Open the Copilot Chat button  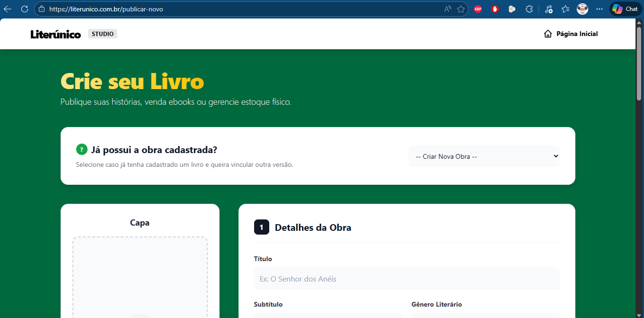626,9
